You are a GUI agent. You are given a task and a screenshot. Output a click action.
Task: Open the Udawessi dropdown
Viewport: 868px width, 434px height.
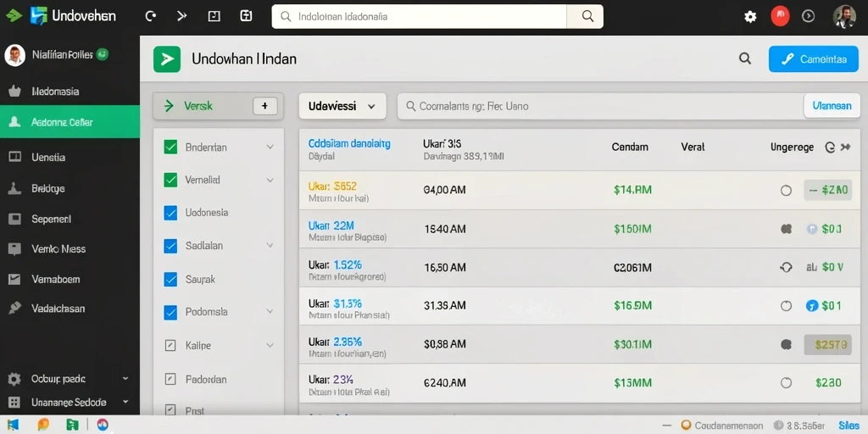(x=342, y=106)
